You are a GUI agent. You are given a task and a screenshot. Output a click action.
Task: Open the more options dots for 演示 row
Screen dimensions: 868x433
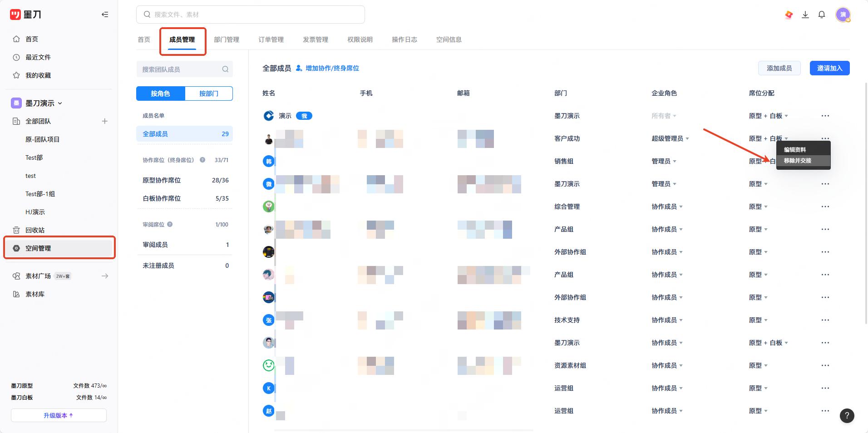pos(825,116)
